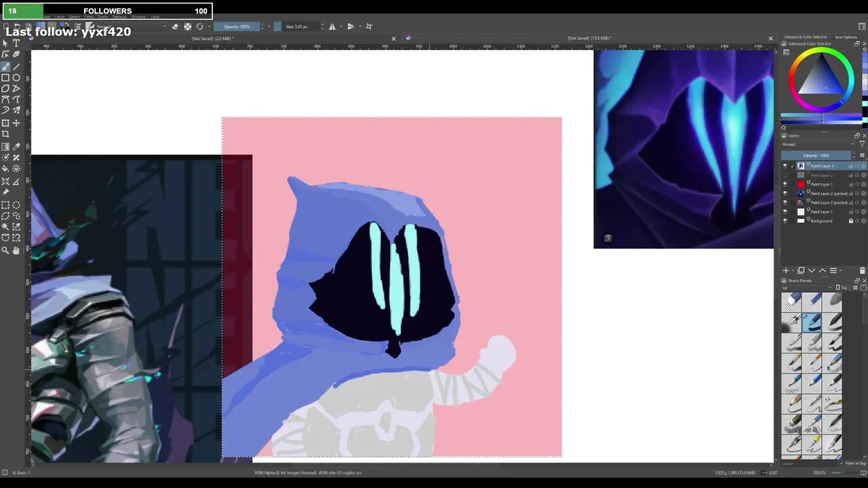Screen dimensions: 868x488
Task: Select the Gradient tool
Action: point(5,147)
